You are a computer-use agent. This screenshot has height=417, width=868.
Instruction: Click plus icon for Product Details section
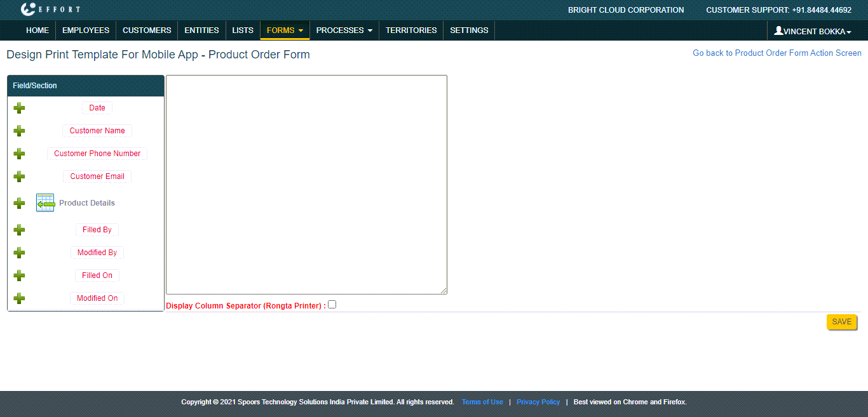19,203
